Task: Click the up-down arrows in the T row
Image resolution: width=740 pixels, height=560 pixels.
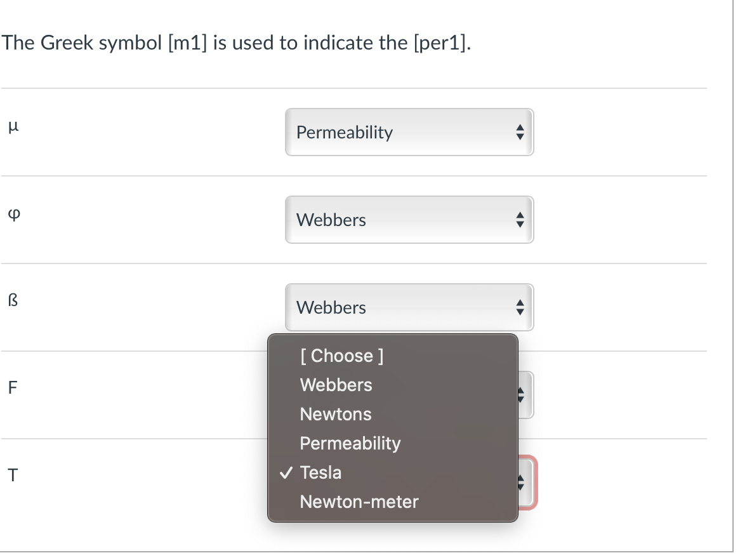Action: [x=520, y=483]
